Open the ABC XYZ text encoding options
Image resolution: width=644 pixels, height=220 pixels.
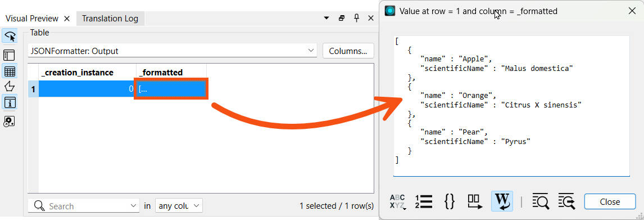(397, 202)
